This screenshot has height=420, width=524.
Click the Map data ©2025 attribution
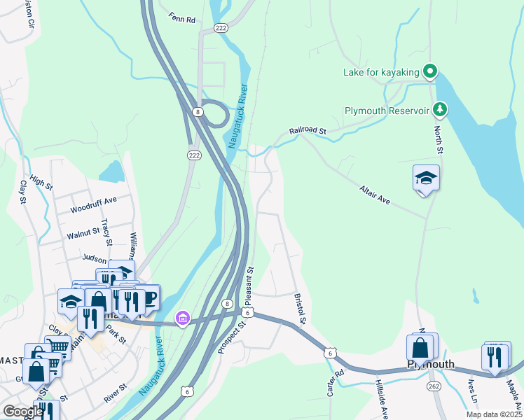click(494, 414)
